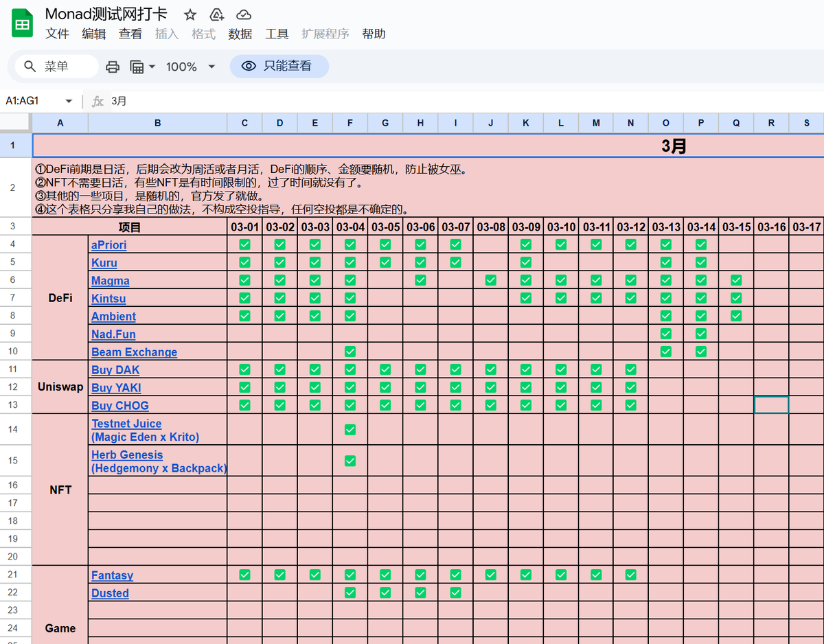Select the 项目 header cell
Image resolution: width=824 pixels, height=644 pixels.
130,227
